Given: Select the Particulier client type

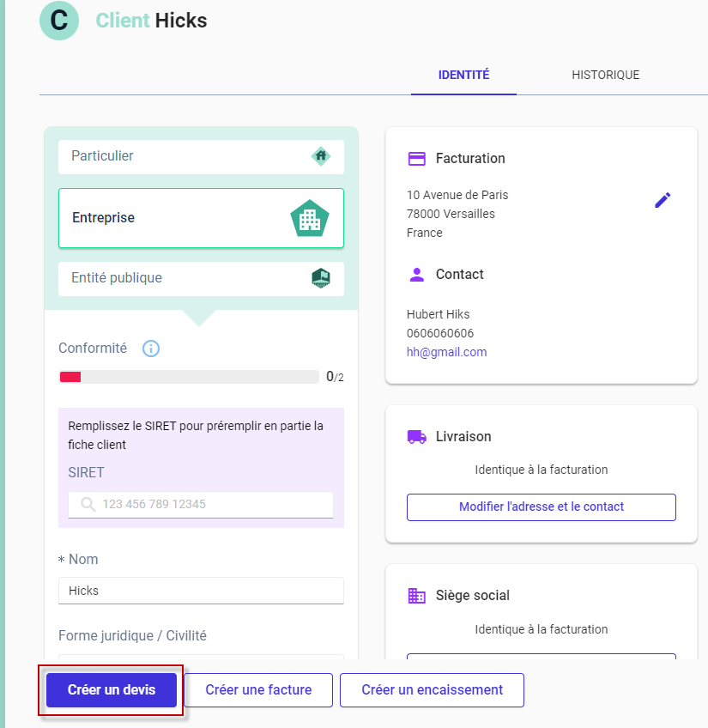Looking at the screenshot, I should coord(201,157).
